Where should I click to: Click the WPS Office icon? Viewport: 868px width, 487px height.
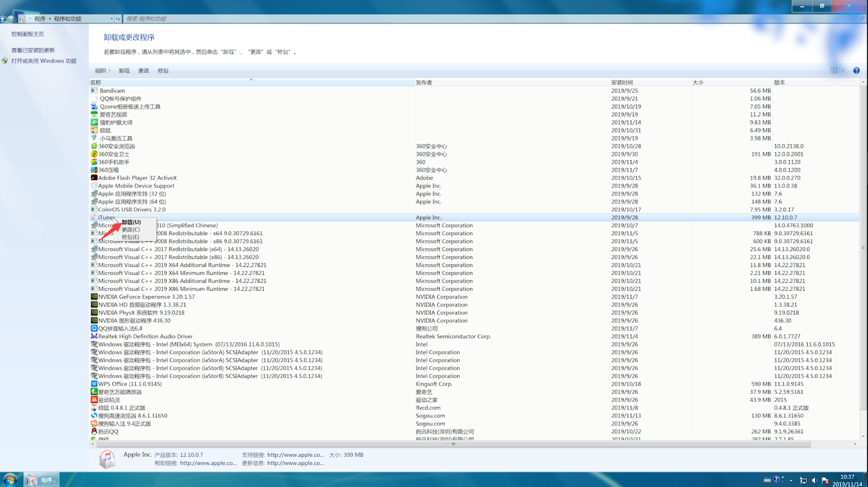pos(94,384)
